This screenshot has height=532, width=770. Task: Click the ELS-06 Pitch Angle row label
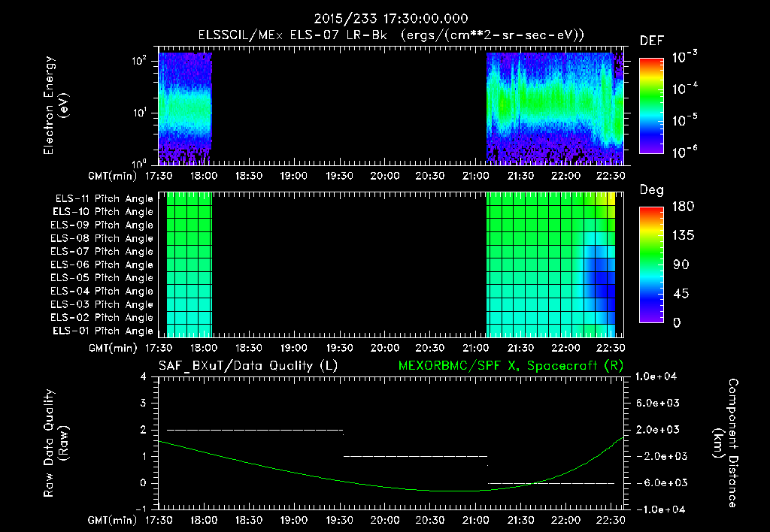click(x=102, y=265)
